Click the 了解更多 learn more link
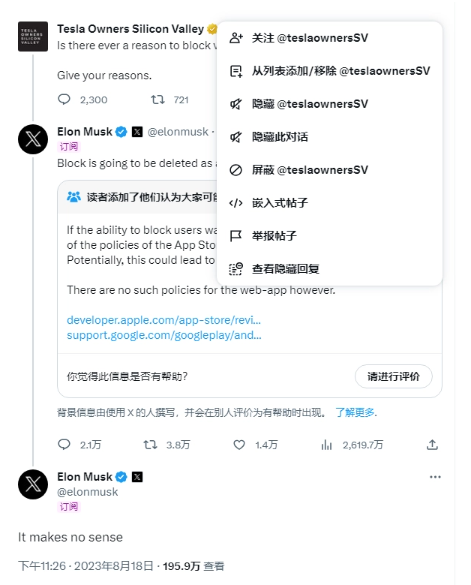Screen dimensions: 471x585 (356, 412)
